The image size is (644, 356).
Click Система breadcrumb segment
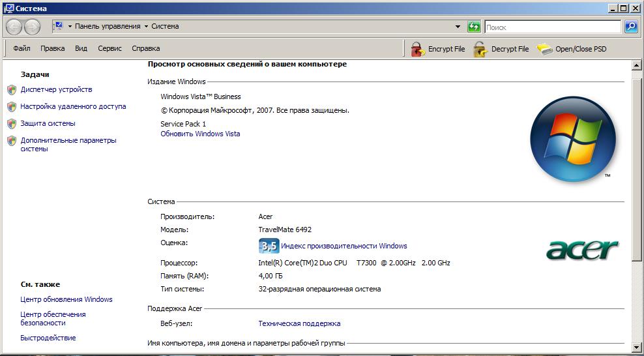(165, 26)
